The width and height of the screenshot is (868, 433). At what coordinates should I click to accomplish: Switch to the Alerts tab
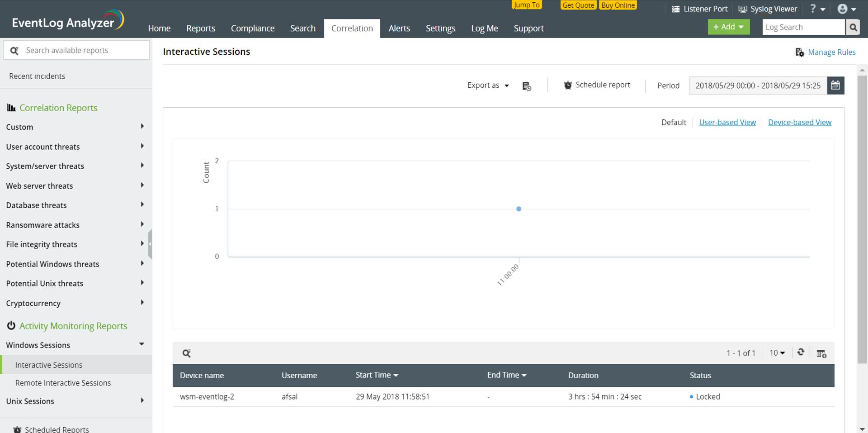[399, 29]
